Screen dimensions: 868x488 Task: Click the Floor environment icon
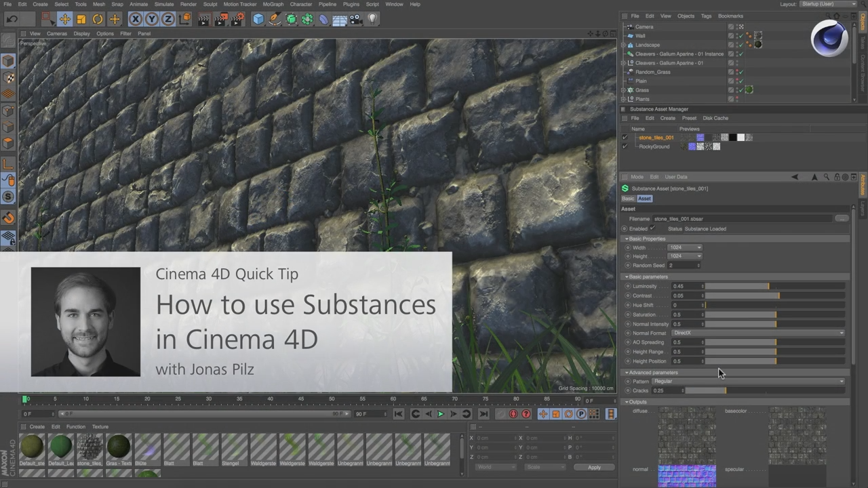tap(340, 19)
